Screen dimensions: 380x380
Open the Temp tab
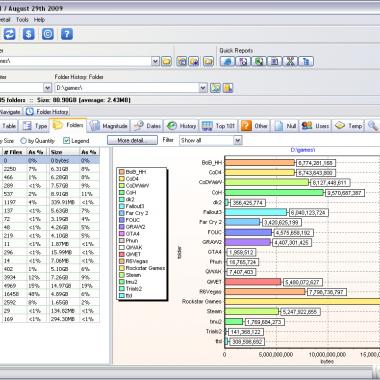[x=349, y=126]
